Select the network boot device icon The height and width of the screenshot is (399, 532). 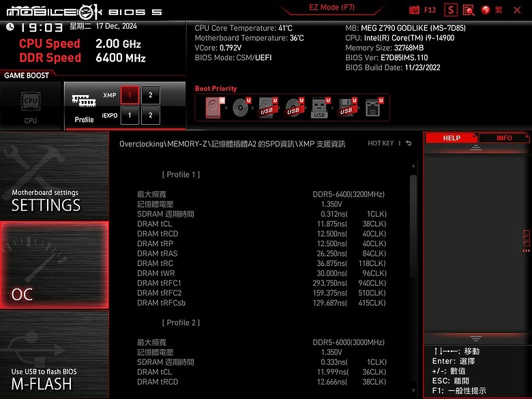point(374,108)
